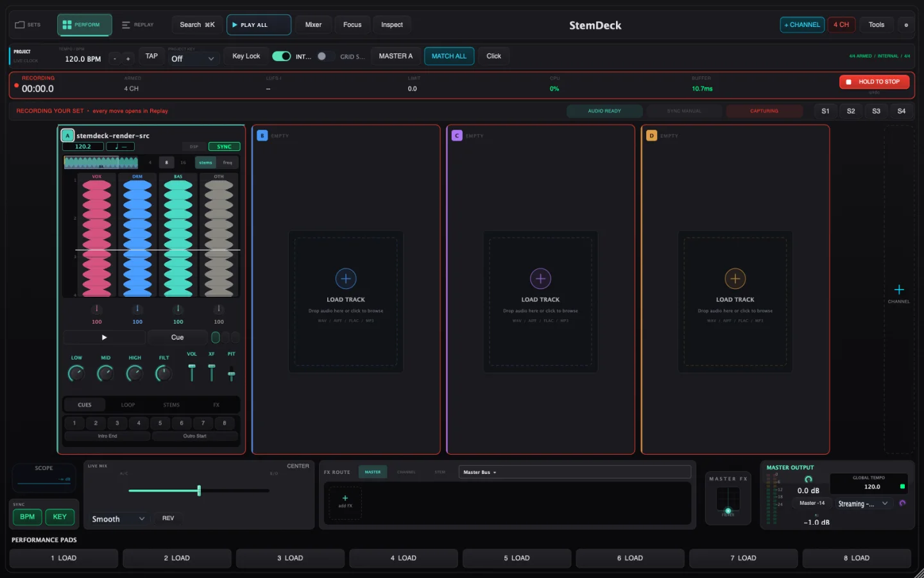This screenshot has width=924, height=578.
Task: Load track into deck D plus icon
Action: (x=735, y=279)
